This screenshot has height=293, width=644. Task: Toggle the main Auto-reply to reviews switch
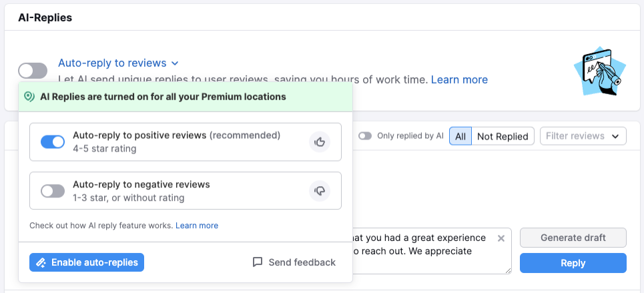33,71
